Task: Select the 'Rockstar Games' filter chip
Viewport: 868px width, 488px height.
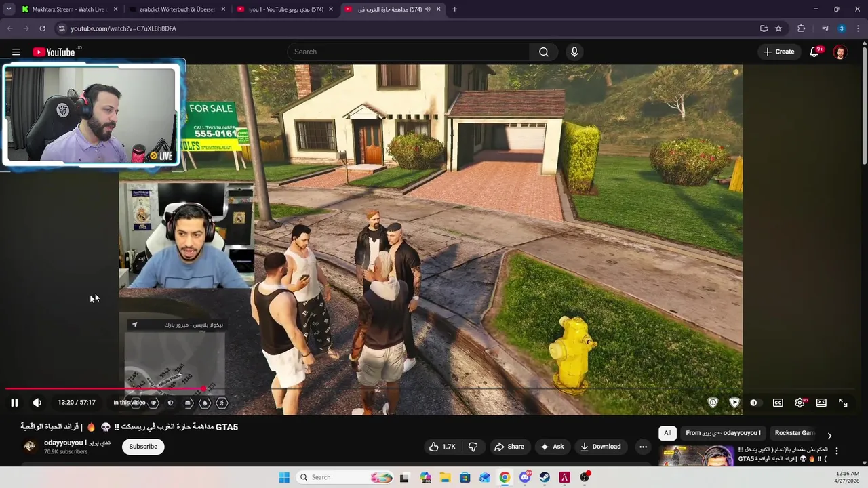Action: click(x=794, y=433)
